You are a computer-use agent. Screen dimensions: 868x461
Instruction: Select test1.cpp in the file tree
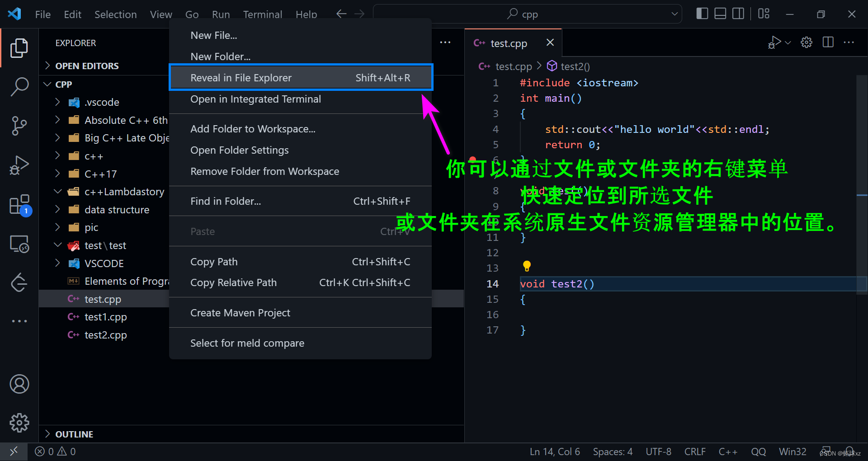tap(106, 317)
